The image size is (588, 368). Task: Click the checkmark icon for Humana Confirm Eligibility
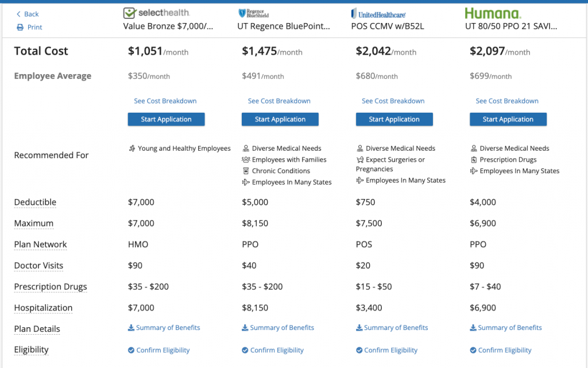tap(473, 350)
